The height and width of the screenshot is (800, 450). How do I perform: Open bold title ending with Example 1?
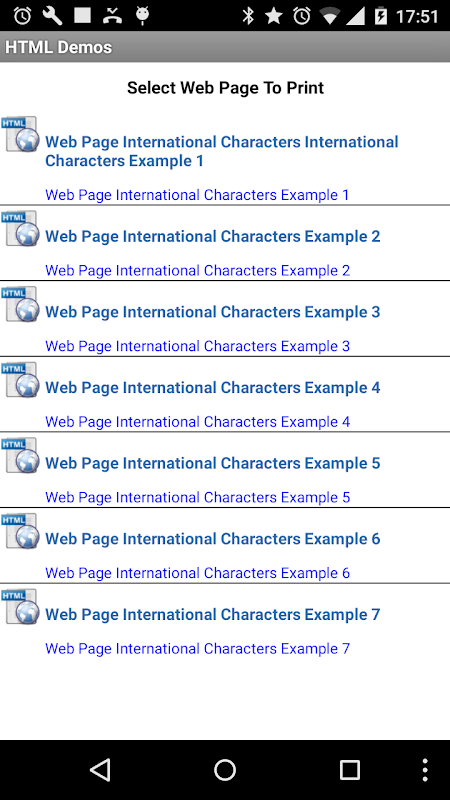(222, 151)
